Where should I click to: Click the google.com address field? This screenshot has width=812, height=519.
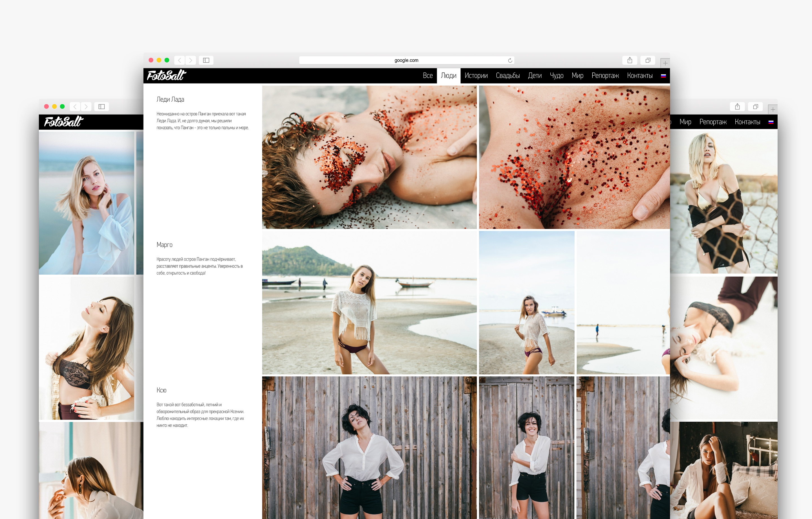[406, 60]
